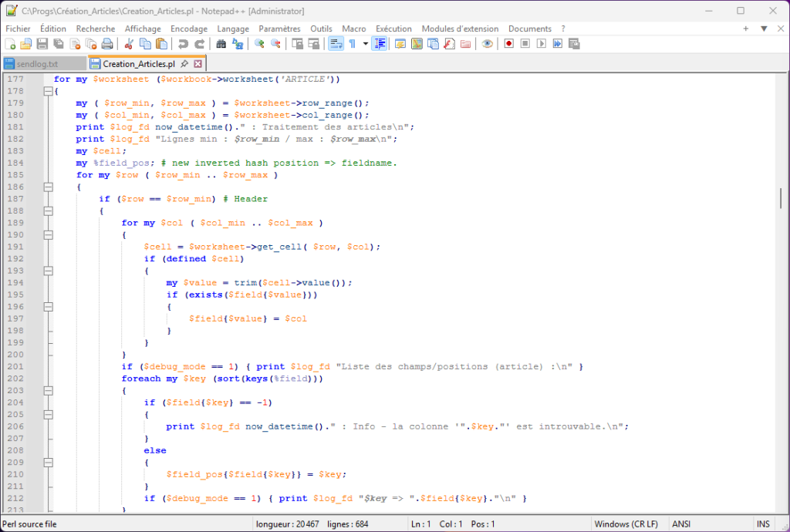Show the Document Map panel icon
This screenshot has width=790, height=532.
(417, 44)
